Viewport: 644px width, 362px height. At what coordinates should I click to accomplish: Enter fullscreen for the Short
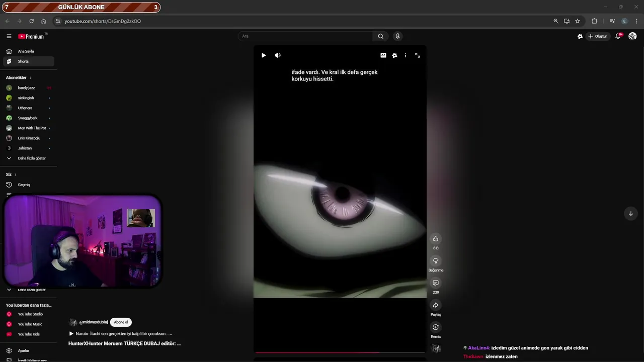click(x=418, y=55)
